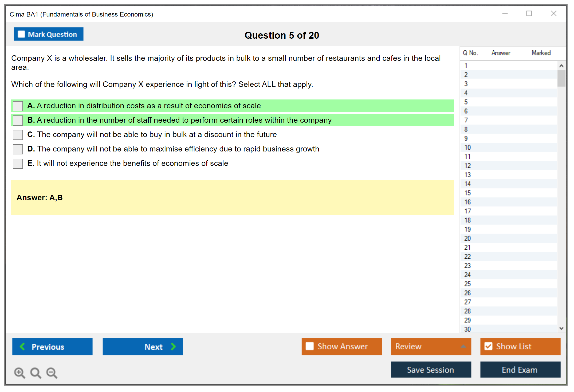Click the zoom out magnifier icon
This screenshot has height=392, width=574.
tap(52, 373)
